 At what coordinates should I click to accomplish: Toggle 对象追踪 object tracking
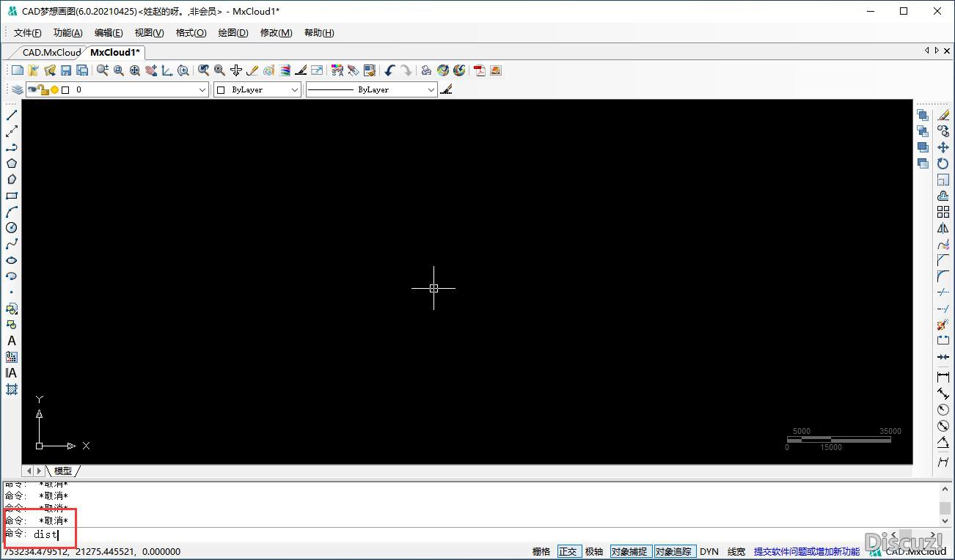click(673, 551)
